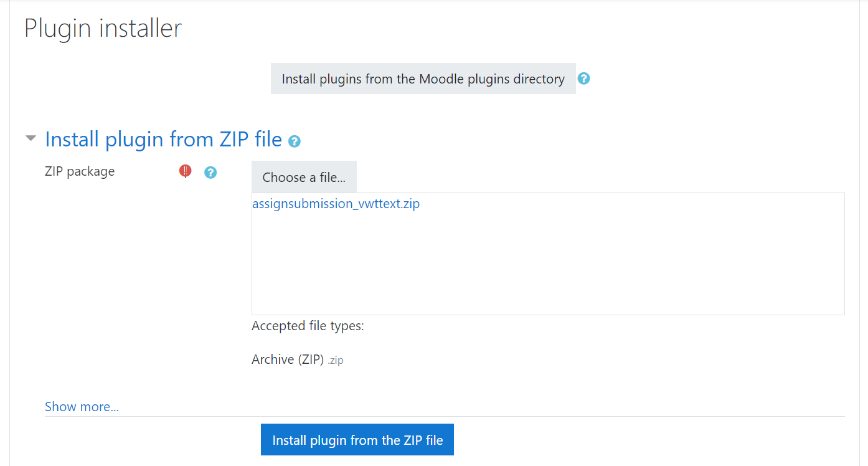The image size is (868, 466).
Task: Open Install plugins from the Moodle plugins directory
Action: (423, 78)
